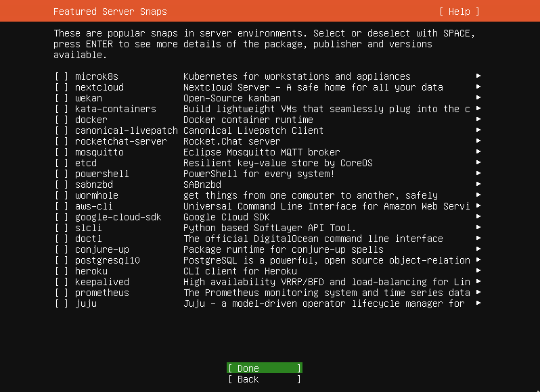Image resolution: width=540 pixels, height=392 pixels.
Task: Select the conjure-up checkbox
Action: point(62,249)
